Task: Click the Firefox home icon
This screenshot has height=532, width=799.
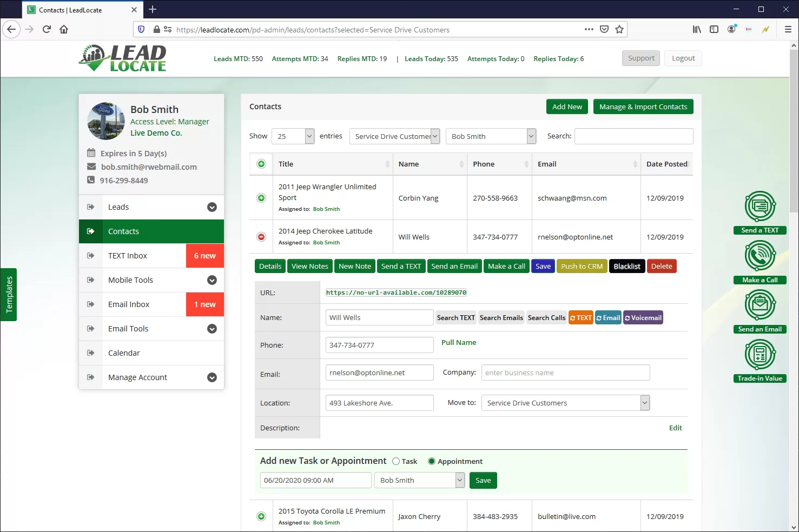Action: click(64, 29)
